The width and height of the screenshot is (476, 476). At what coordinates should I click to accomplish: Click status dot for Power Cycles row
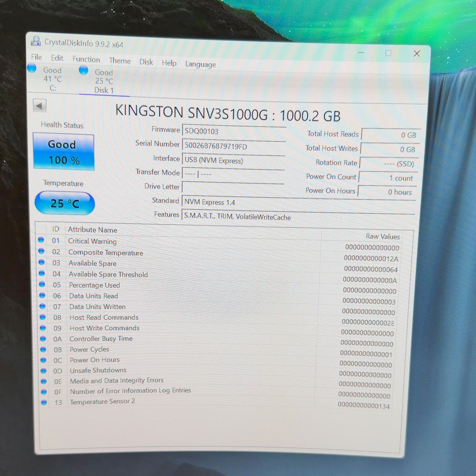[43, 349]
